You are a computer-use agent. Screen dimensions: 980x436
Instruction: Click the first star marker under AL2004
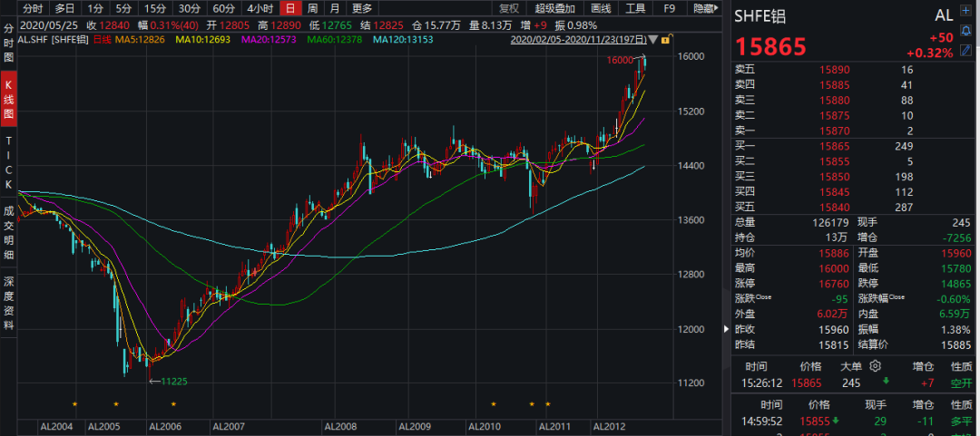(75, 404)
